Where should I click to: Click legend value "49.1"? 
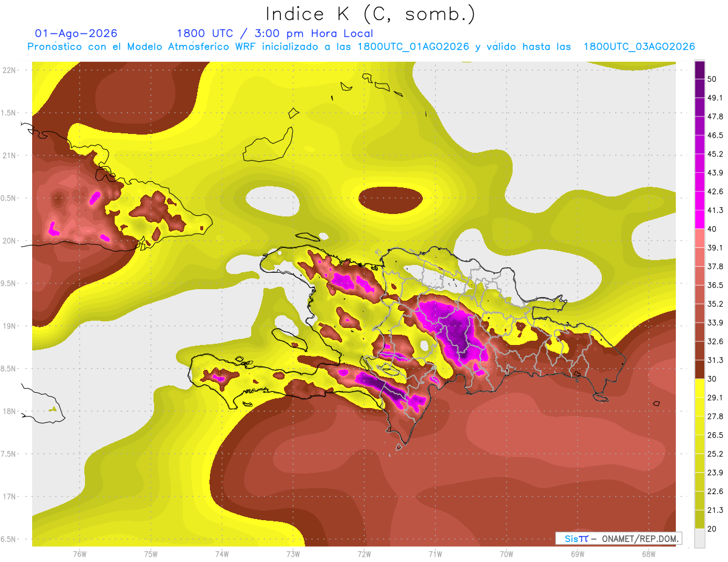(x=715, y=98)
